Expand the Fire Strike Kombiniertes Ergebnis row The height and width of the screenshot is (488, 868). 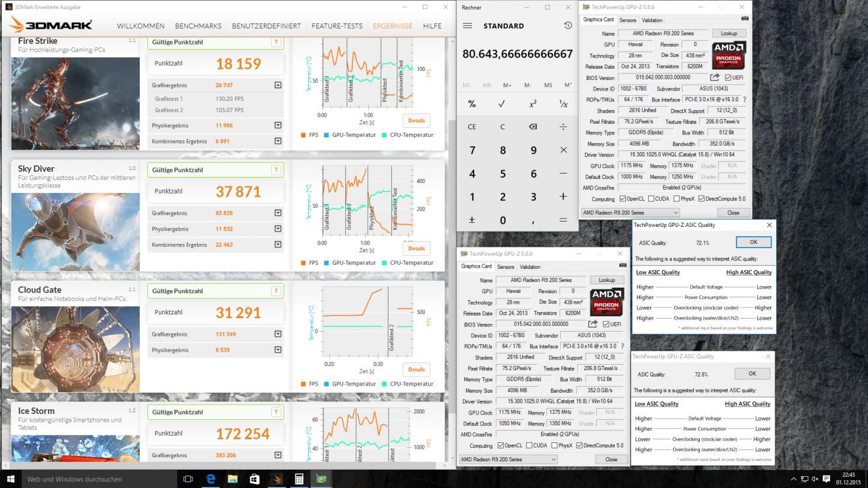pos(278,141)
